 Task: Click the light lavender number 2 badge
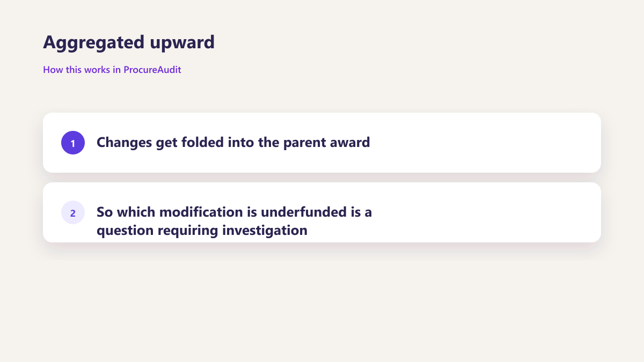[73, 212]
